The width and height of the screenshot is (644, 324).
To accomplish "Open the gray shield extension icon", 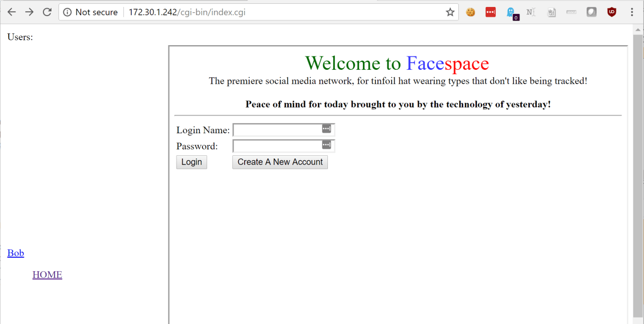I will pyautogui.click(x=591, y=12).
